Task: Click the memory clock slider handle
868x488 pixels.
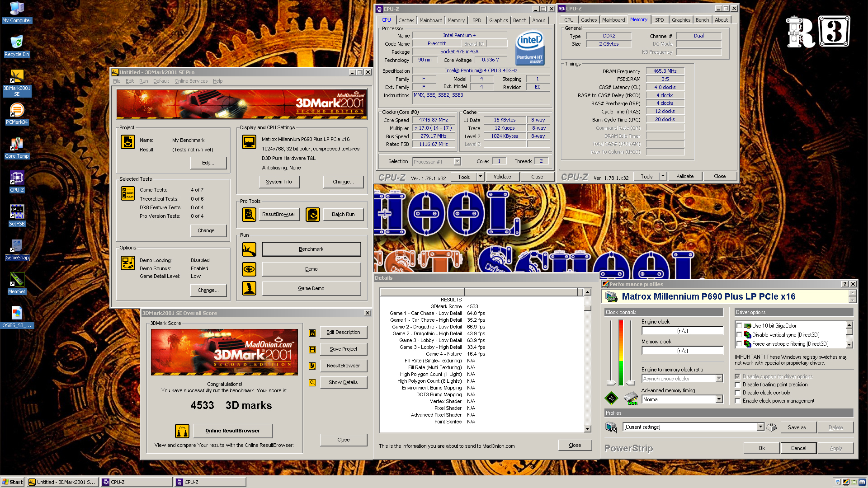Action: click(630, 383)
